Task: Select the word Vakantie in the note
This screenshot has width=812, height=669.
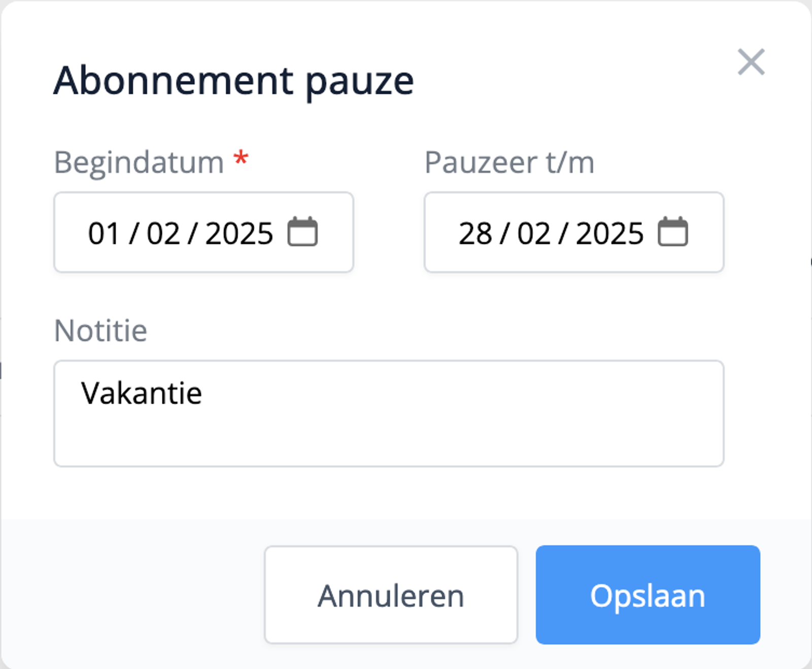Action: pyautogui.click(x=142, y=393)
